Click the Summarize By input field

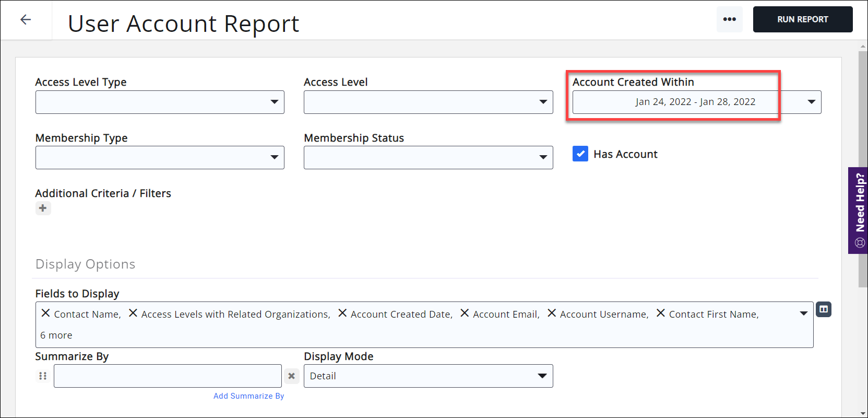(168, 376)
